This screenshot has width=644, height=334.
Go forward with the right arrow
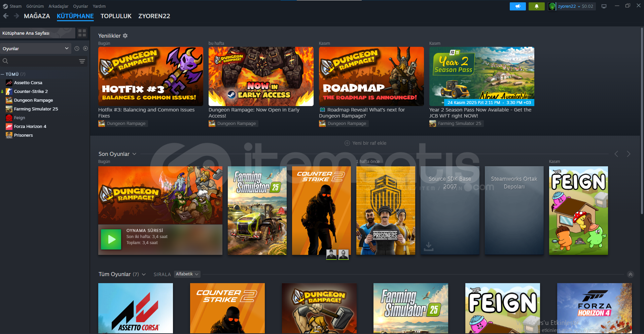[x=16, y=16]
